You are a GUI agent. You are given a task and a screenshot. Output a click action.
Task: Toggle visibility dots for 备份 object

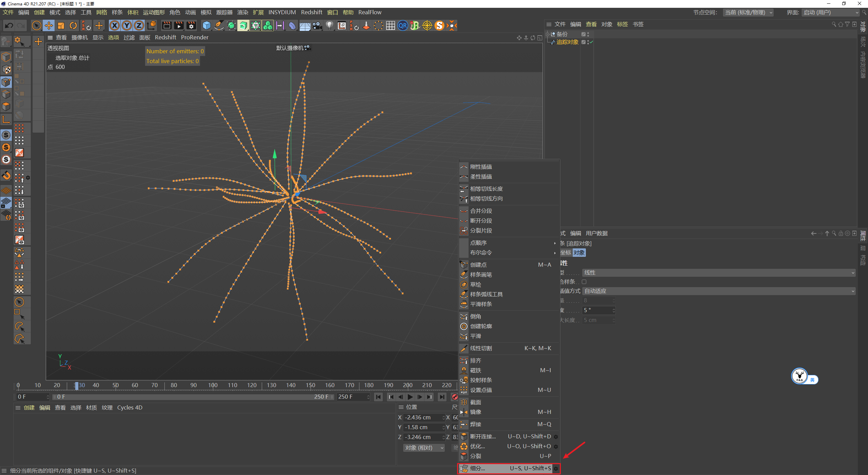point(588,34)
